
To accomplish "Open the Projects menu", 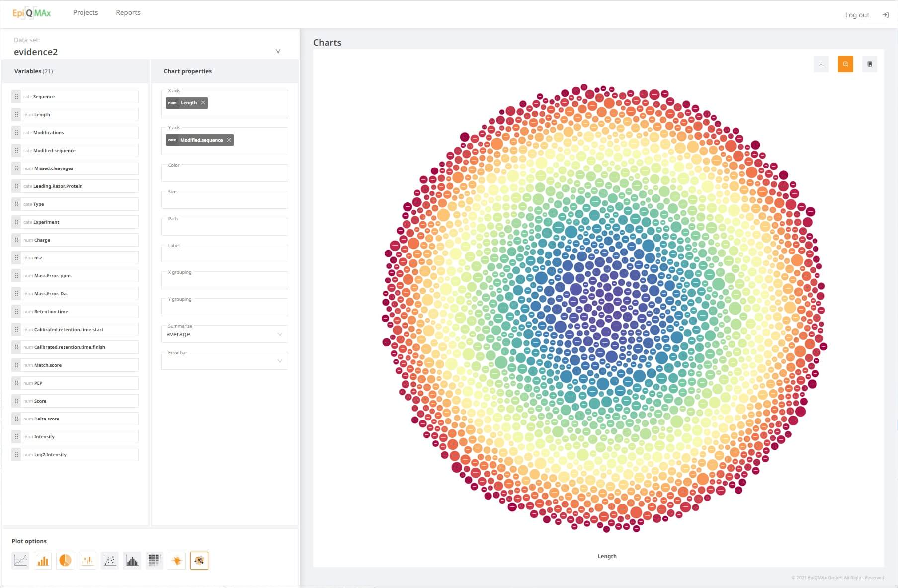I will click(x=85, y=12).
